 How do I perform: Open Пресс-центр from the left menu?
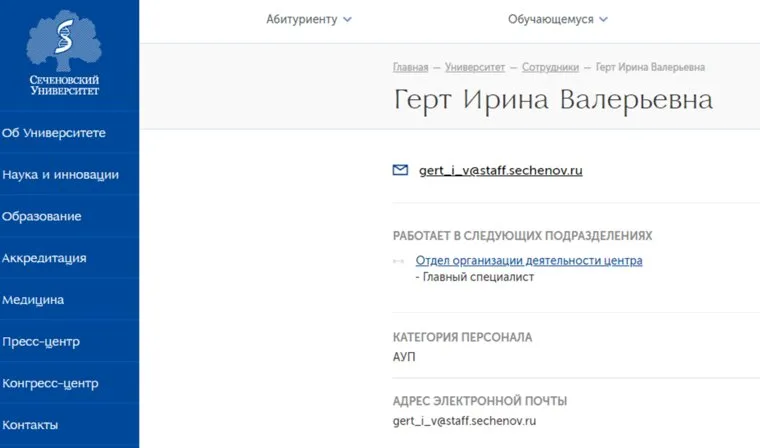point(41,342)
